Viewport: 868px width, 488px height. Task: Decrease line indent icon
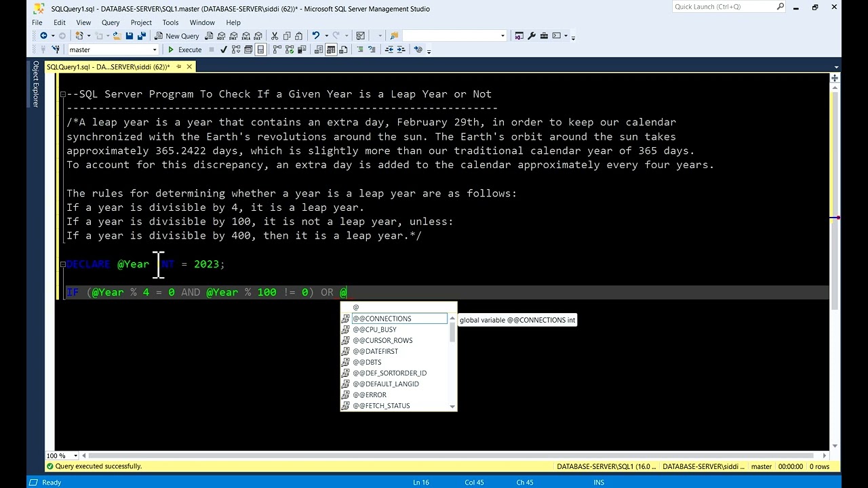(389, 49)
